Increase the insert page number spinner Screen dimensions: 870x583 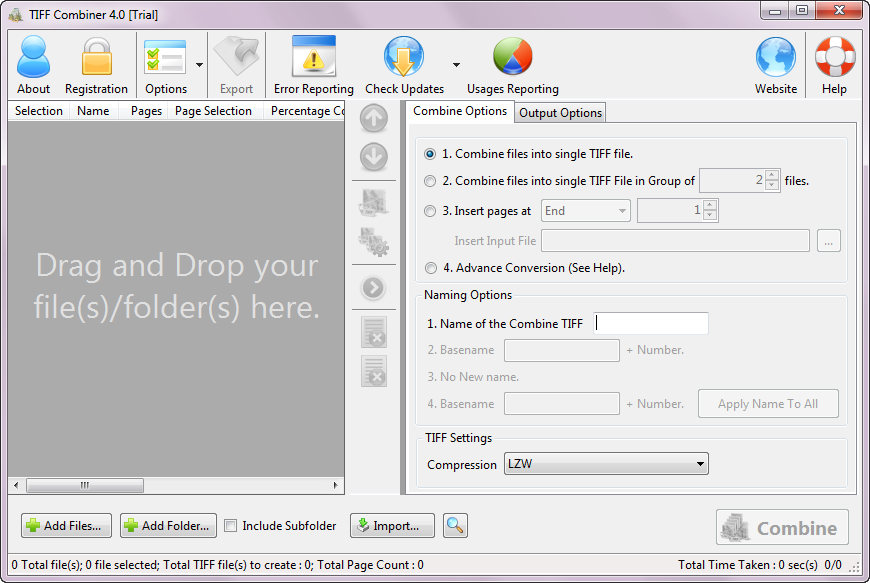tap(710, 205)
